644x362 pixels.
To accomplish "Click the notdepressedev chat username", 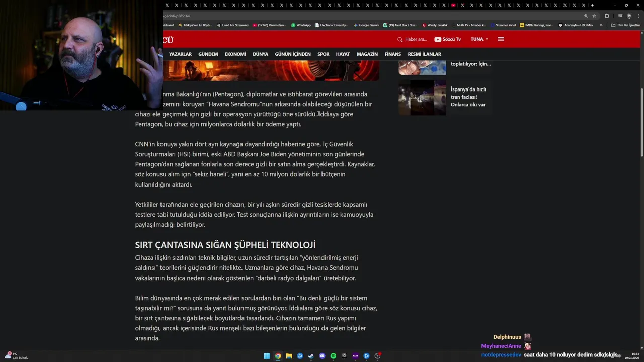I will [x=501, y=355].
